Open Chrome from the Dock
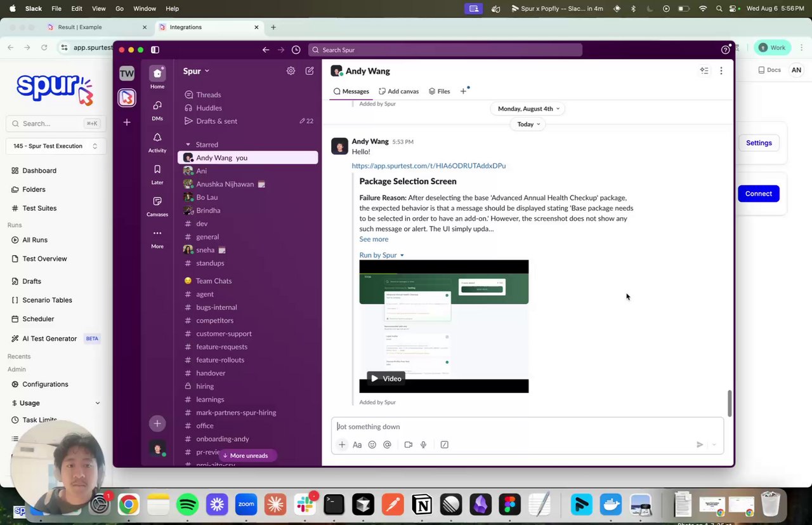 pos(128,505)
